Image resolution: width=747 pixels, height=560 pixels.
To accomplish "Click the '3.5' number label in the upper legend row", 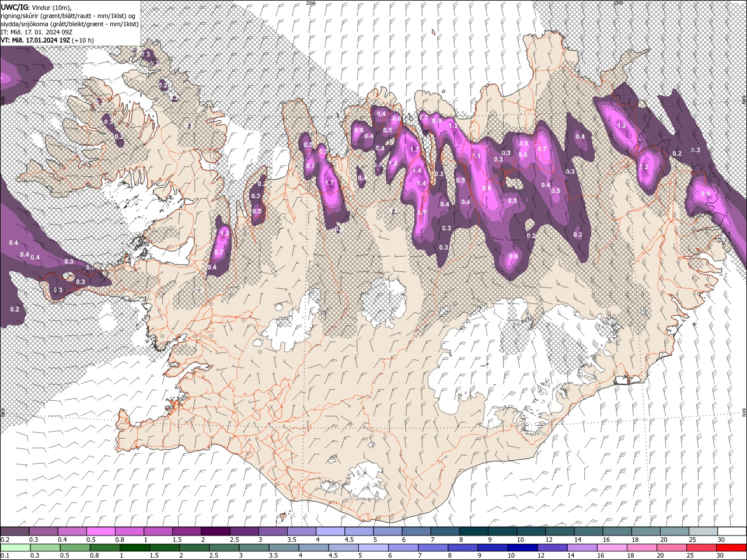I will 291,540.
